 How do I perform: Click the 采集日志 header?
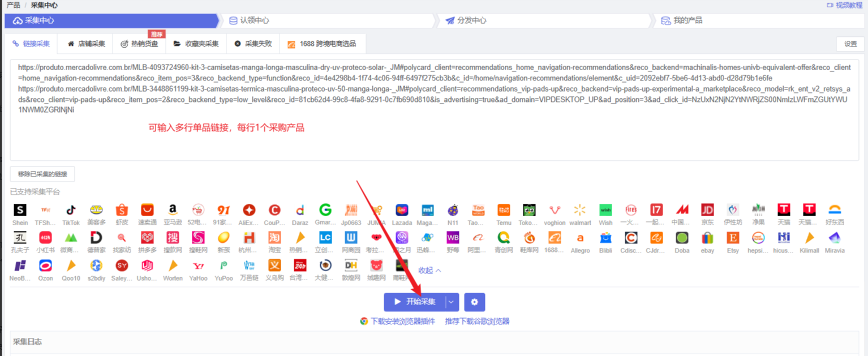click(x=27, y=342)
